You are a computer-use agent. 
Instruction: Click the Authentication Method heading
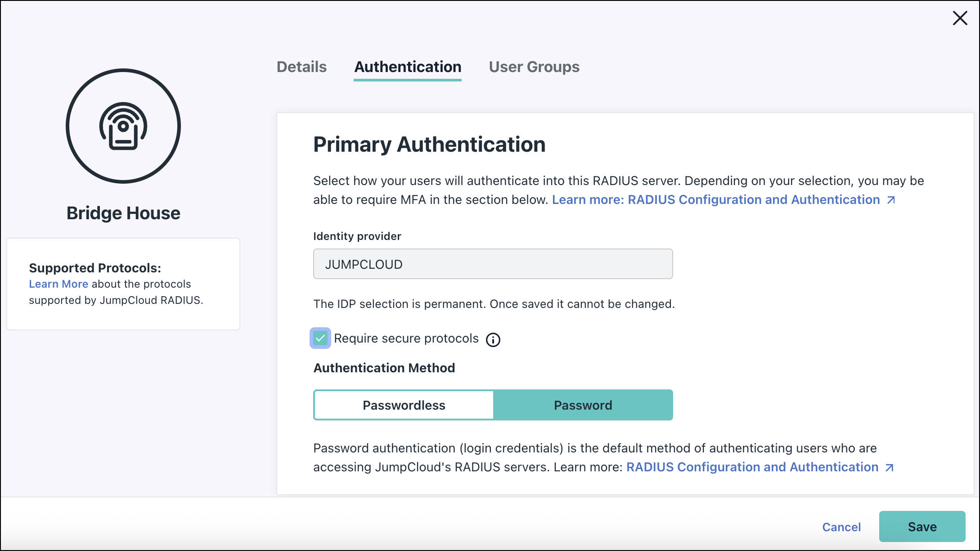[384, 368]
